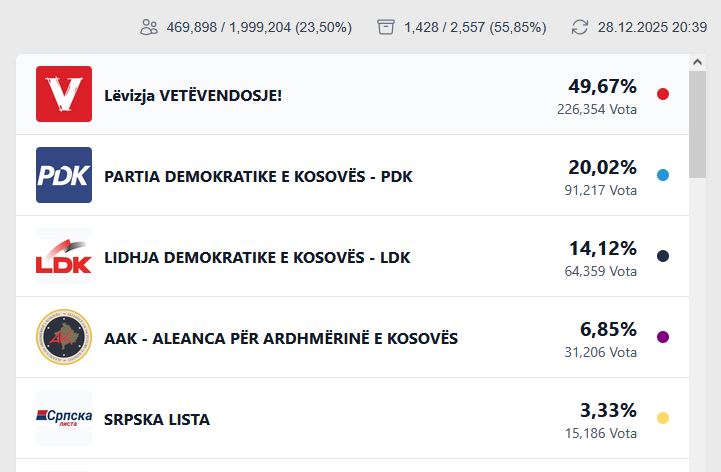Click the purple dot for AAK
Viewport: 721px width, 472px height.
click(662, 337)
